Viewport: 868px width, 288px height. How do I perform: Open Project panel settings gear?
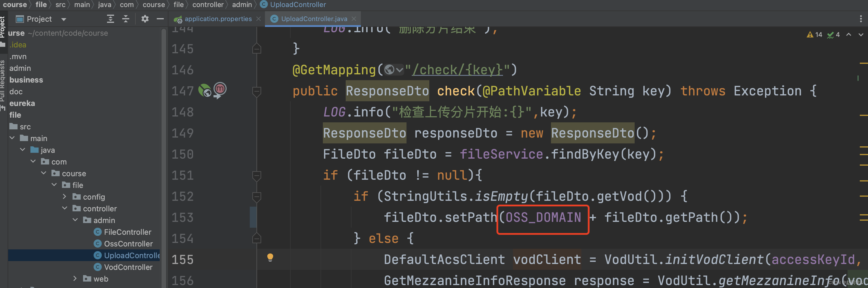[145, 19]
